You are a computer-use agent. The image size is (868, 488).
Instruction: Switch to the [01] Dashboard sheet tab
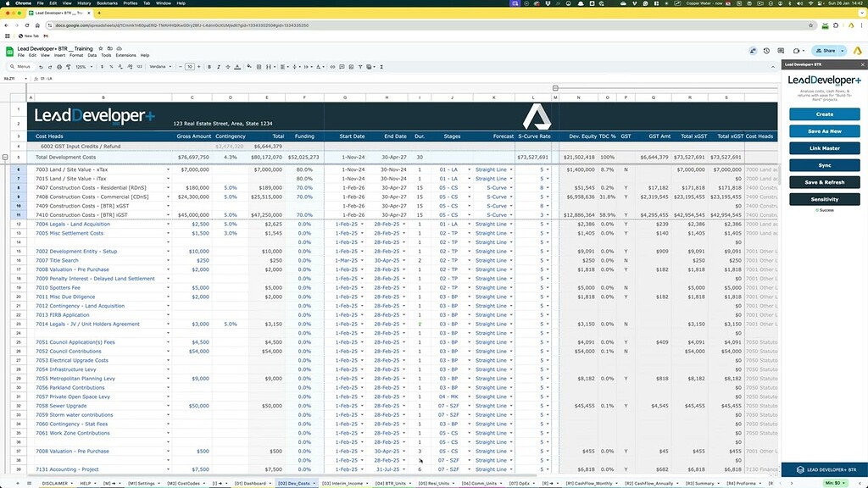click(x=247, y=483)
